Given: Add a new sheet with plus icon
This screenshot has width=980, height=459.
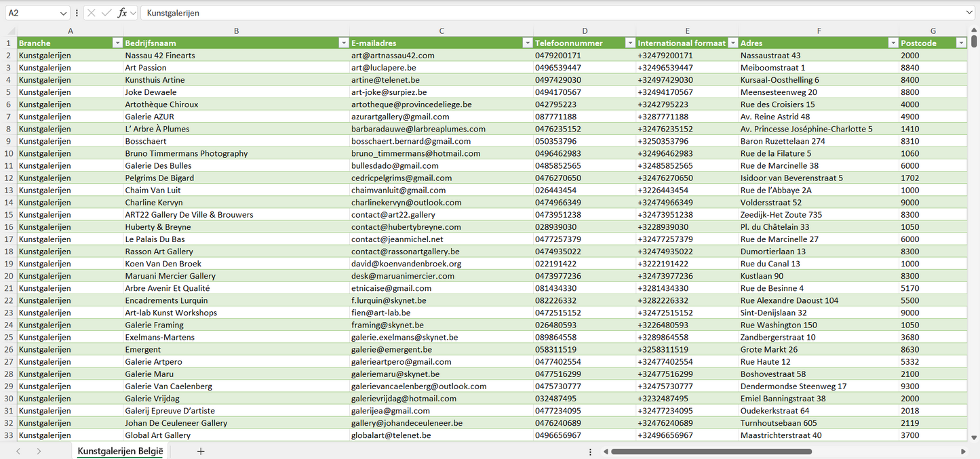Looking at the screenshot, I should (x=201, y=451).
